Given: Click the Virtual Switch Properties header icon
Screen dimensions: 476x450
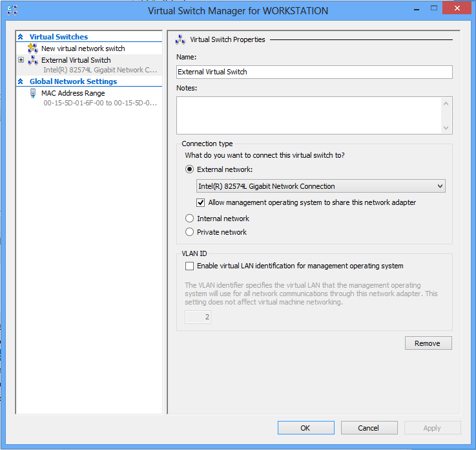Looking at the screenshot, I should click(x=180, y=39).
